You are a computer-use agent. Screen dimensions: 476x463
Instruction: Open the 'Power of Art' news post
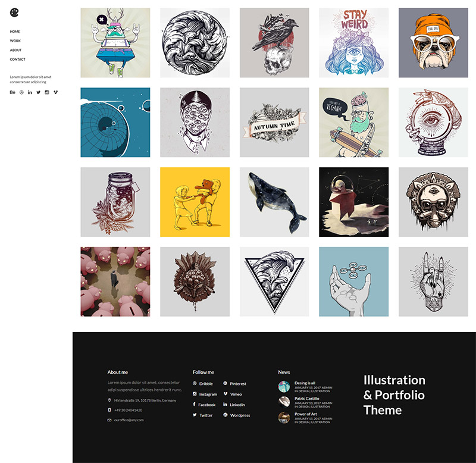[x=306, y=414]
